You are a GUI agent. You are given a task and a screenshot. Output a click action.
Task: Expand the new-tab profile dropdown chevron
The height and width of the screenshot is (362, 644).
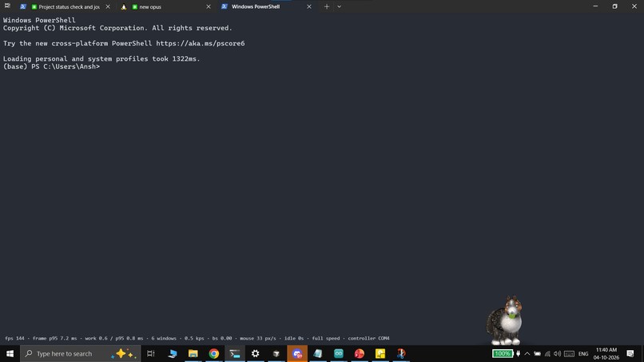coord(340,6)
